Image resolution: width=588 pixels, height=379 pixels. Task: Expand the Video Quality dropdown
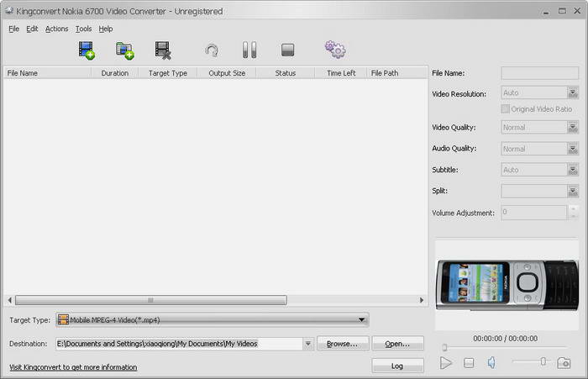click(x=572, y=127)
